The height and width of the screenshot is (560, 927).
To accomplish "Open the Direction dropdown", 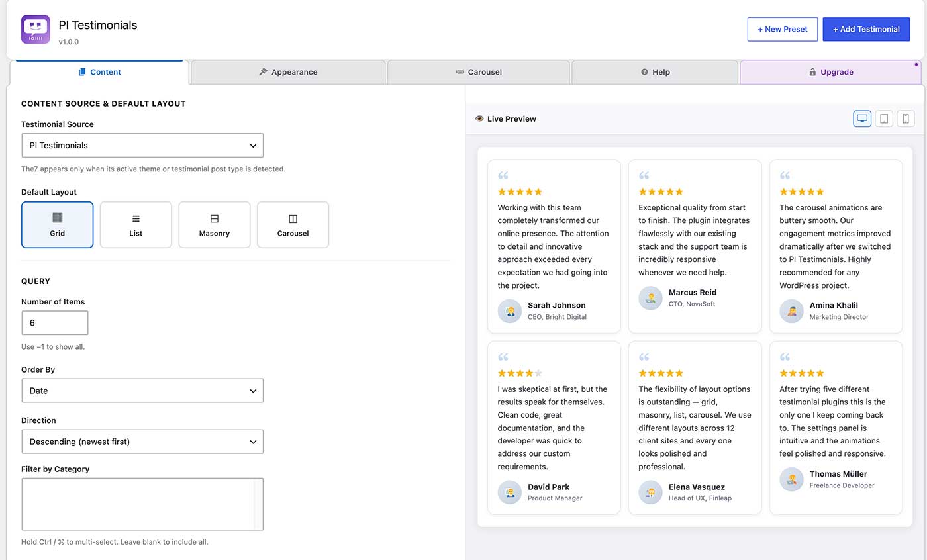I will tap(142, 442).
